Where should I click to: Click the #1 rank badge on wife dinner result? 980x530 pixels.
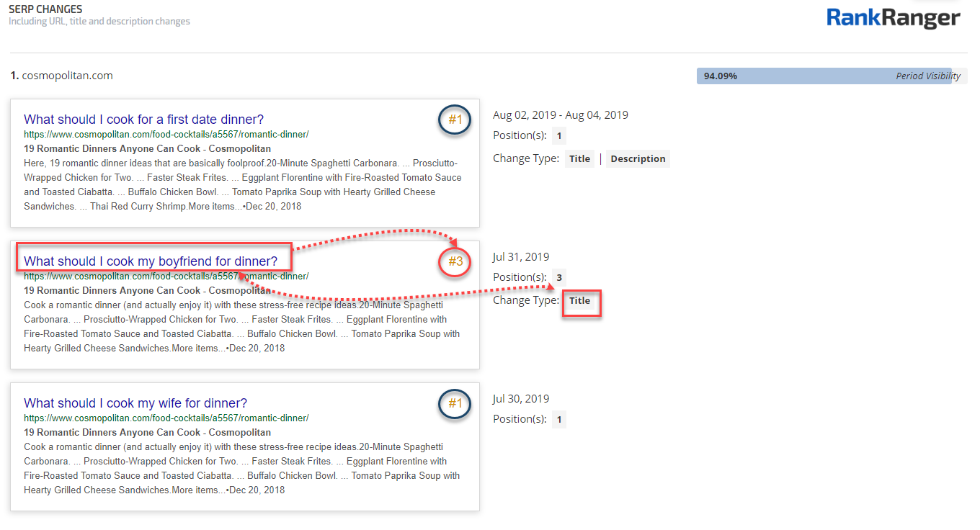pos(455,403)
